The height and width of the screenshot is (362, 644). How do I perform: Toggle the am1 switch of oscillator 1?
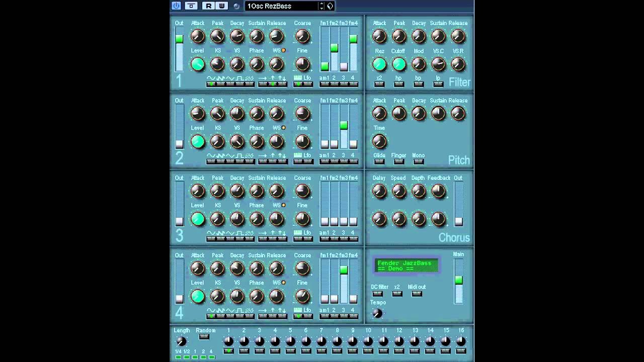pos(324,84)
